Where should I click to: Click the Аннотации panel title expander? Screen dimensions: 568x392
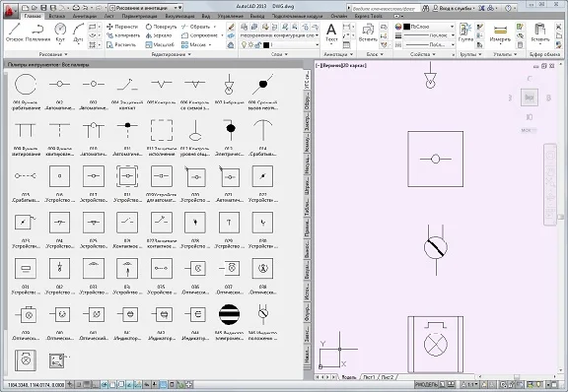[x=337, y=54]
